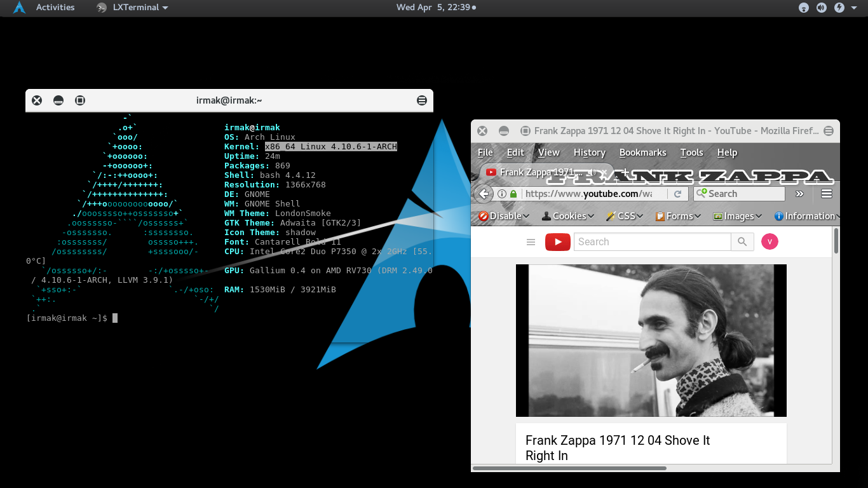Click the video title Frank Zappa 1971
The width and height of the screenshot is (868, 488).
click(x=618, y=448)
